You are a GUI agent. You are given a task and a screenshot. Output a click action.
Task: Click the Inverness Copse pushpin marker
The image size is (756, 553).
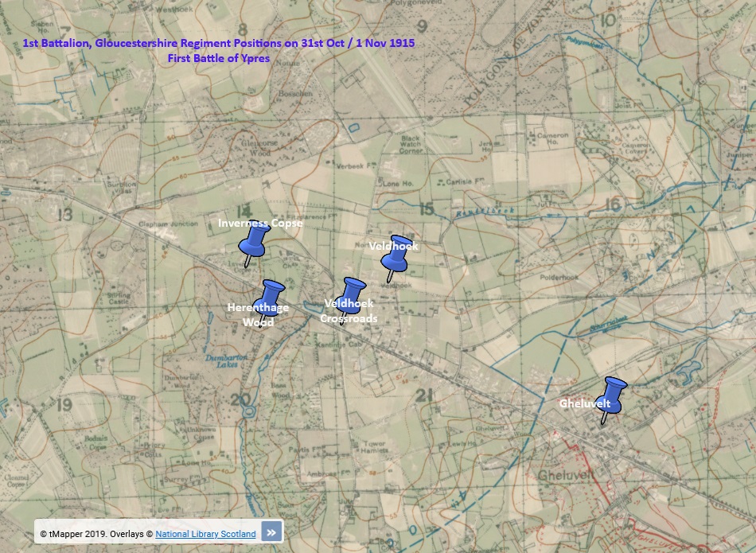tap(254, 243)
